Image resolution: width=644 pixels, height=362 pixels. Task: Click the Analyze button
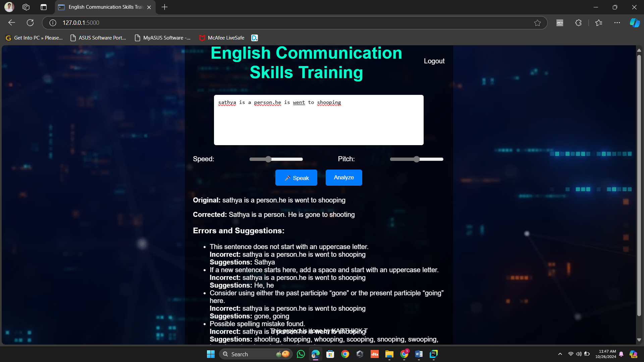[344, 178]
